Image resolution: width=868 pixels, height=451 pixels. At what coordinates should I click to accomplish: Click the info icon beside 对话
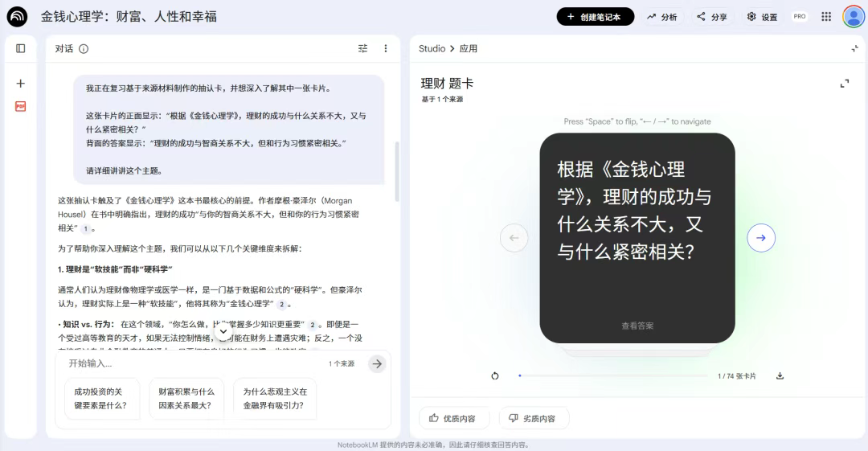[84, 49]
